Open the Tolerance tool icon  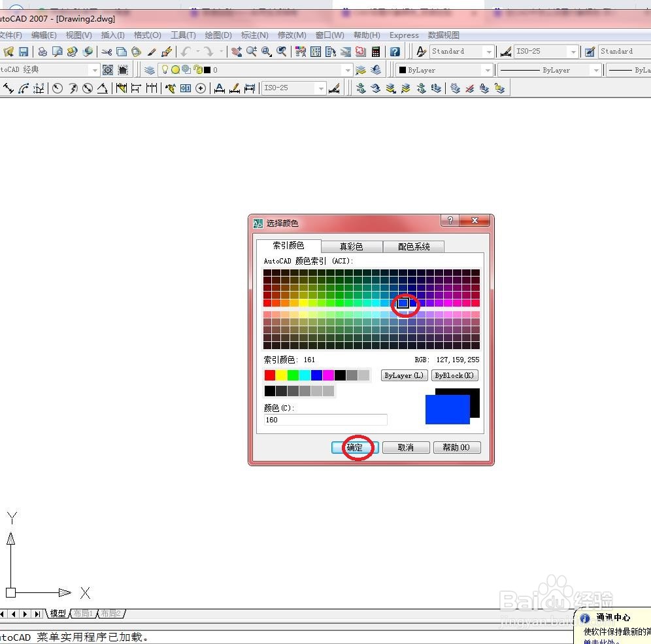coord(186,88)
